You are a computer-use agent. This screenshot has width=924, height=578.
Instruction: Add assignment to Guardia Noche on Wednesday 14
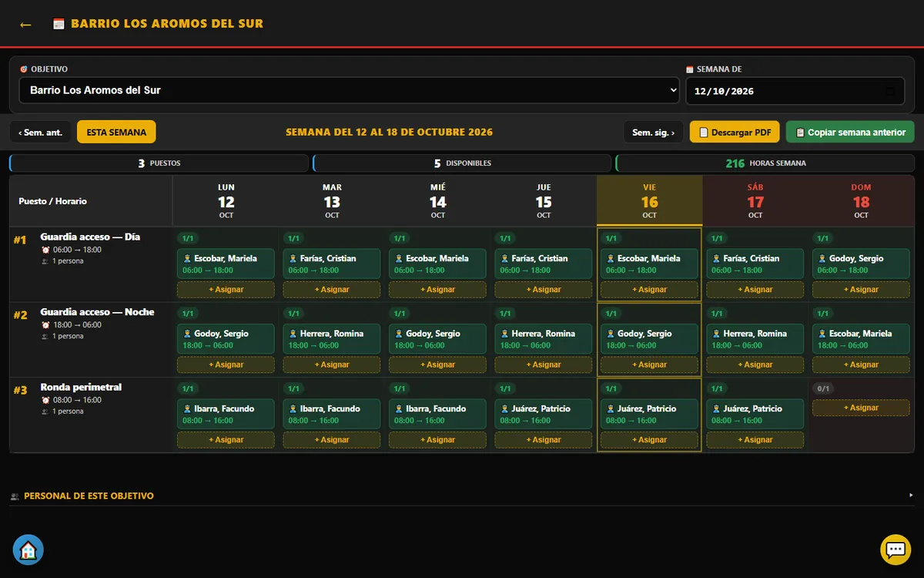click(x=437, y=365)
